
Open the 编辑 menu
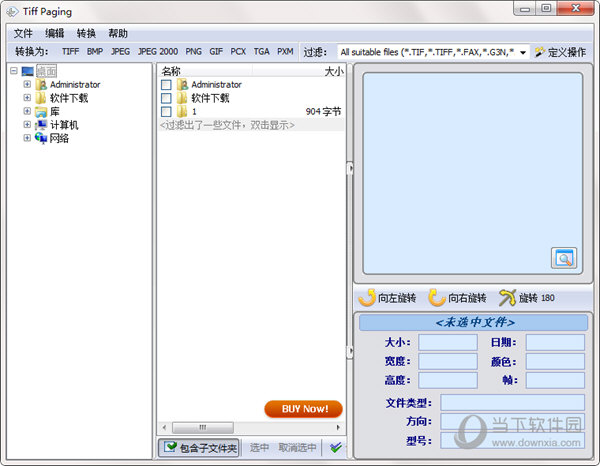click(54, 34)
